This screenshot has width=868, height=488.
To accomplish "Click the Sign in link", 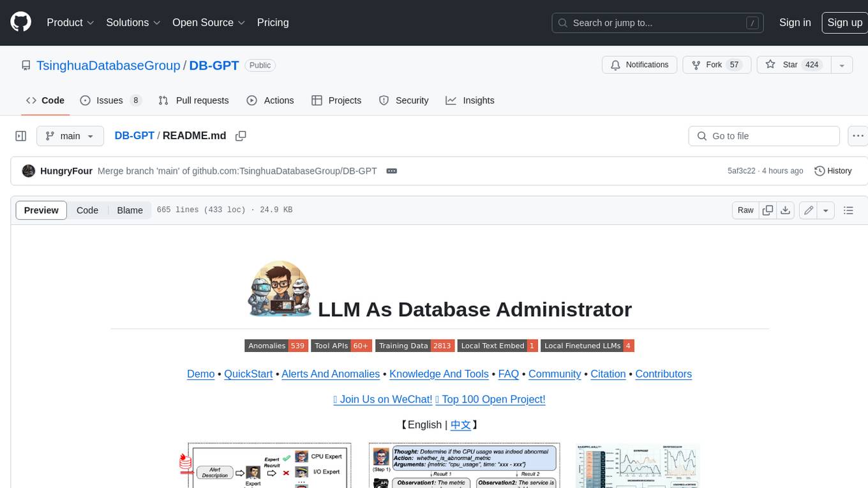I will tap(795, 22).
